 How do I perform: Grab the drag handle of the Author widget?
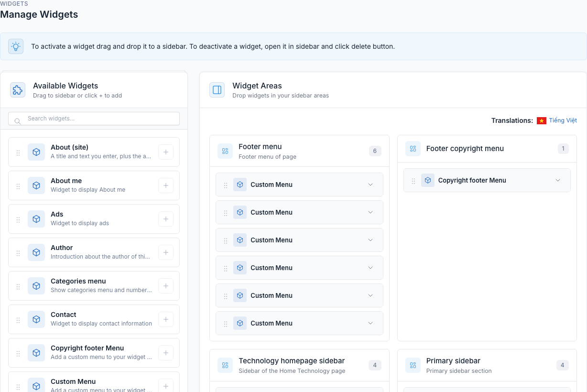[x=18, y=253]
